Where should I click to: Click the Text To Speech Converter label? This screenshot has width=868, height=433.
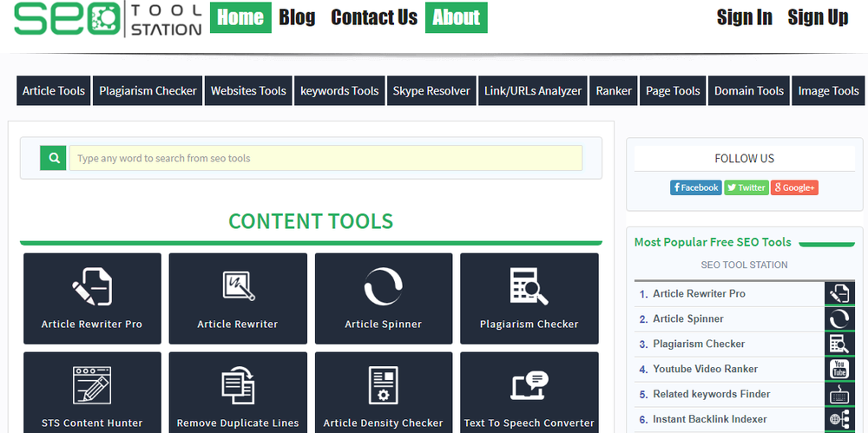coord(529,423)
